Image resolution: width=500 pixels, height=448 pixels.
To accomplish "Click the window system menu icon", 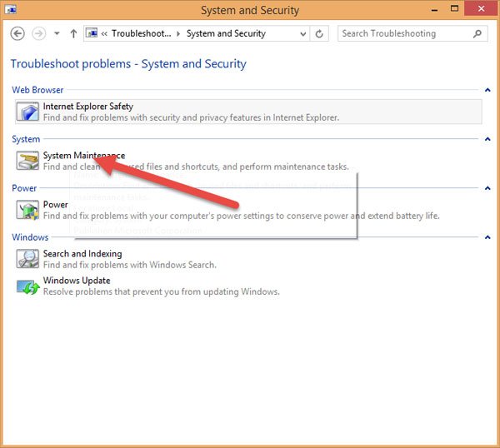I will [11, 9].
